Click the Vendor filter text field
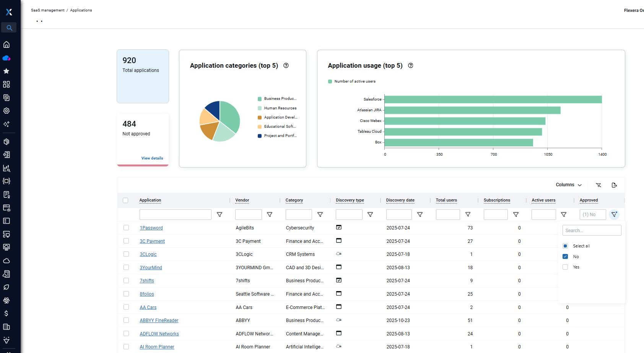Image resolution: width=644 pixels, height=353 pixels. coord(249,215)
